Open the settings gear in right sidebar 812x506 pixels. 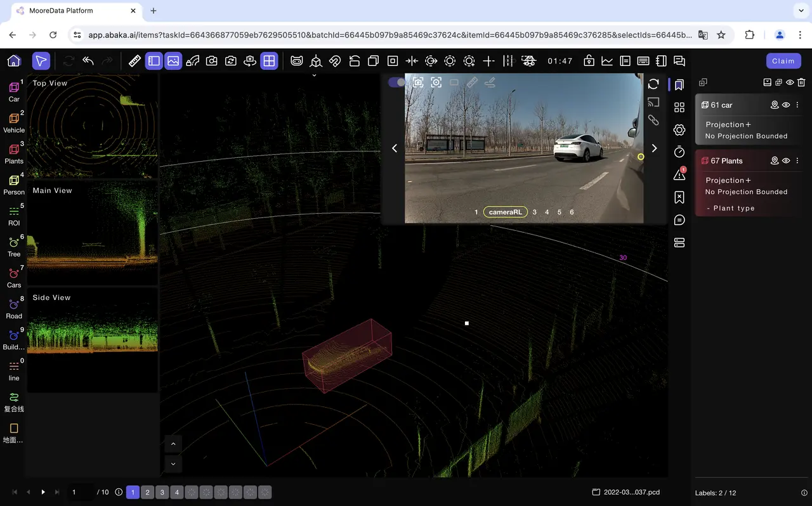pos(679,130)
